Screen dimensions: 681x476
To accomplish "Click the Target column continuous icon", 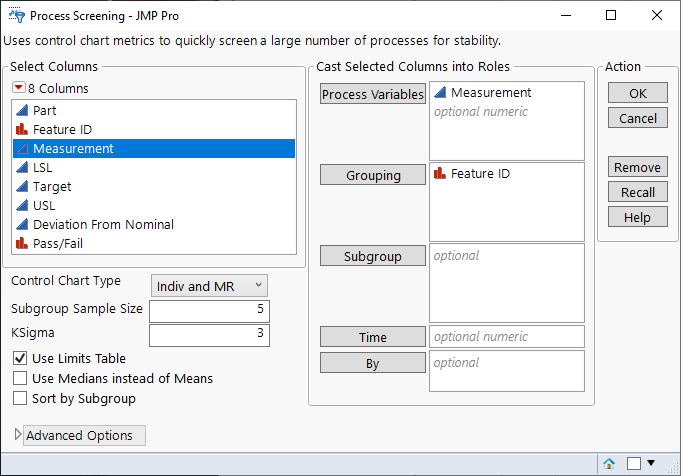I will (x=22, y=186).
